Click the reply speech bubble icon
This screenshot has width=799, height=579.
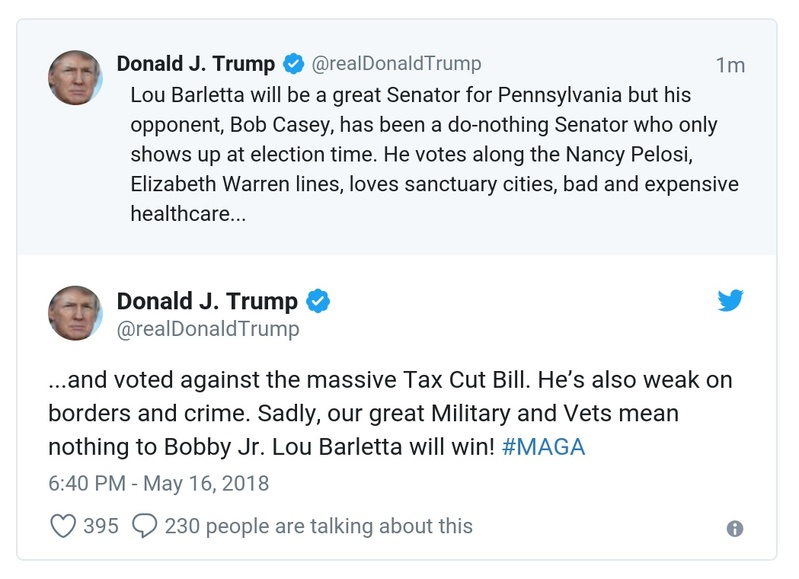pos(145,525)
